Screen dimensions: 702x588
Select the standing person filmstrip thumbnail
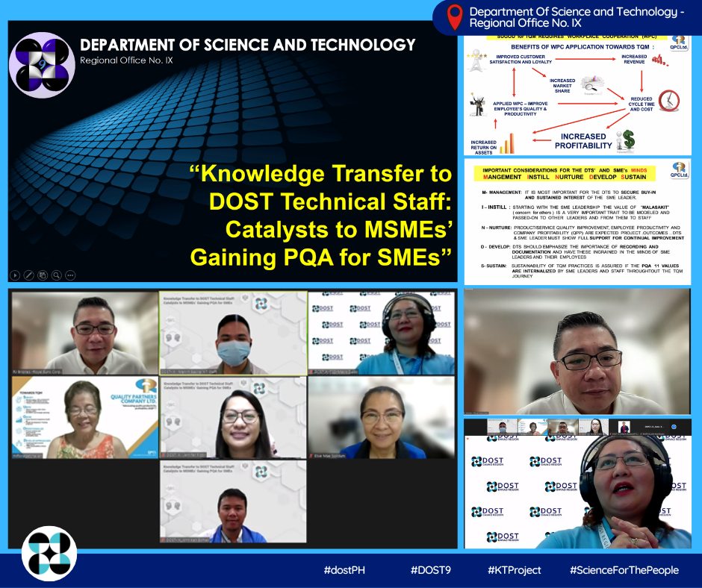tap(624, 427)
